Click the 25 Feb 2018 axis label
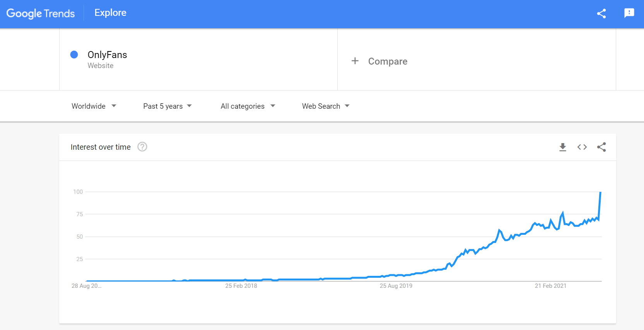The width and height of the screenshot is (644, 330). pos(241,286)
